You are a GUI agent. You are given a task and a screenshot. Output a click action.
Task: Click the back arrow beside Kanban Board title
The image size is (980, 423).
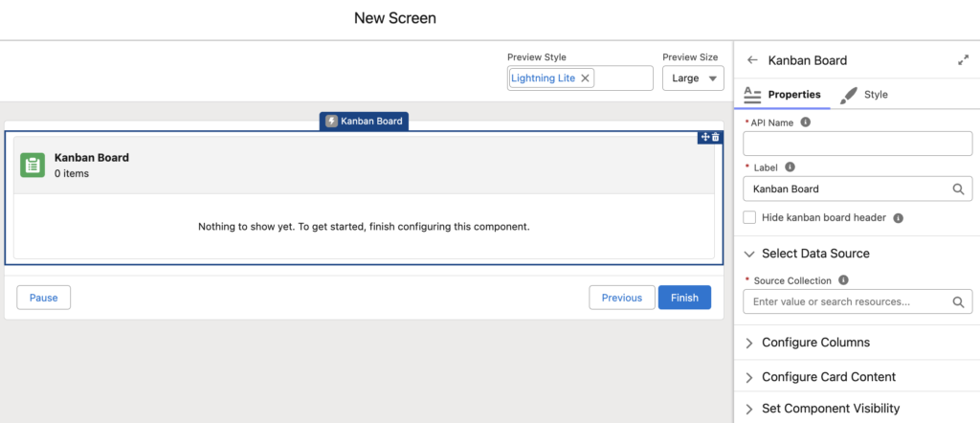pyautogui.click(x=752, y=60)
